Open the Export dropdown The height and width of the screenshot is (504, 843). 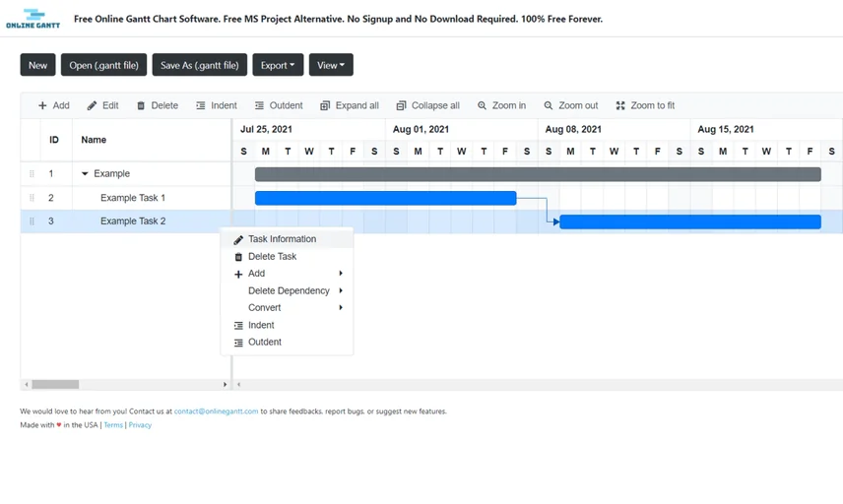[x=278, y=65]
